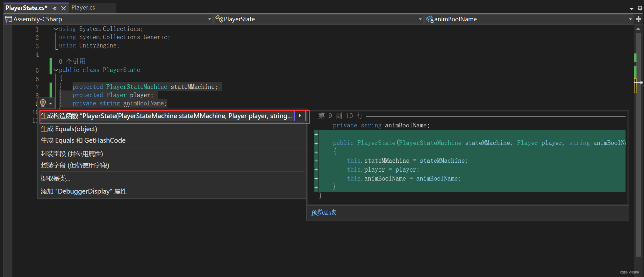The height and width of the screenshot is (277, 644).
Task: Close the PlayerState.cs tab
Action: point(63,8)
